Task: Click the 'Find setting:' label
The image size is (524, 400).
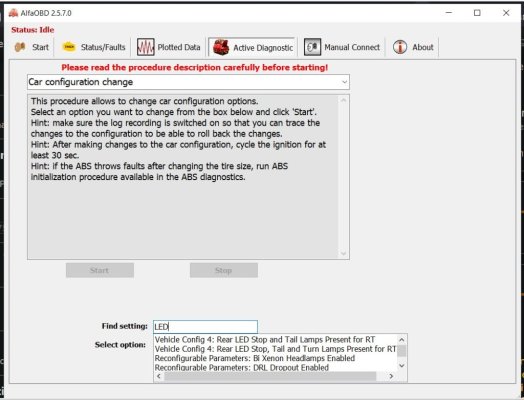Action: [125, 326]
